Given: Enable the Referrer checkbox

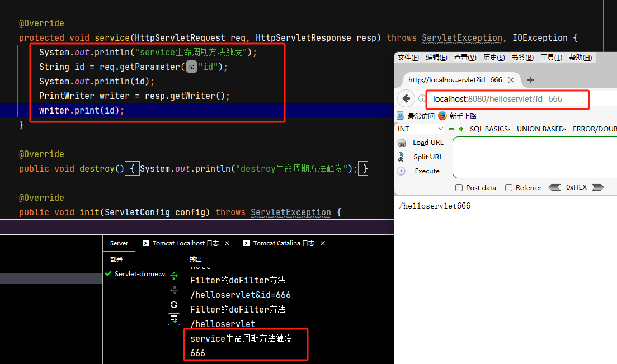Looking at the screenshot, I should [x=509, y=188].
